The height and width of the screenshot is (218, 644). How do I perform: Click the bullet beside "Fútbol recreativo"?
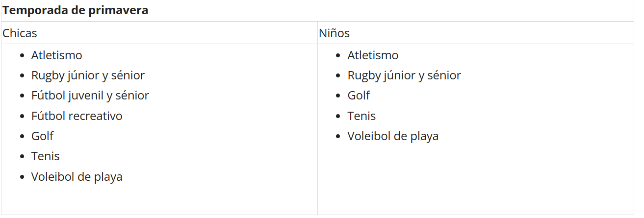tap(22, 117)
